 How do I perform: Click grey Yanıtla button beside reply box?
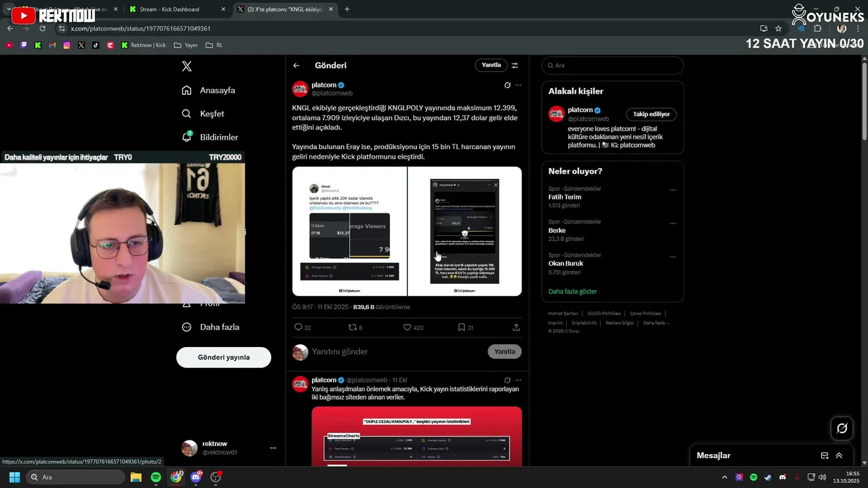pos(505,352)
